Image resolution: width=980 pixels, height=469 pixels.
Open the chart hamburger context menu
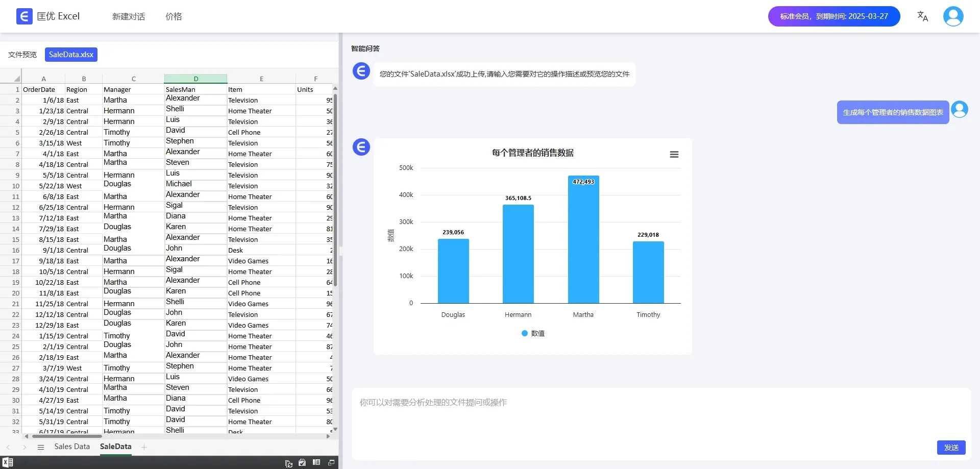[x=674, y=154]
